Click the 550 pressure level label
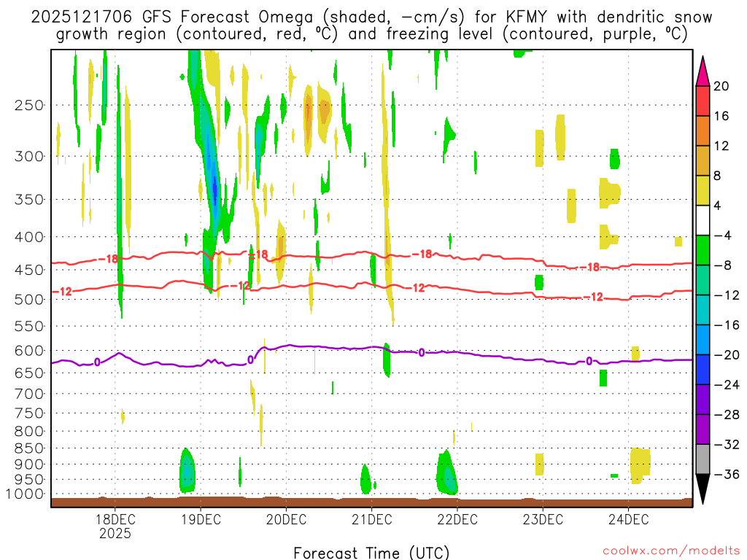The image size is (747, 560). point(28,326)
